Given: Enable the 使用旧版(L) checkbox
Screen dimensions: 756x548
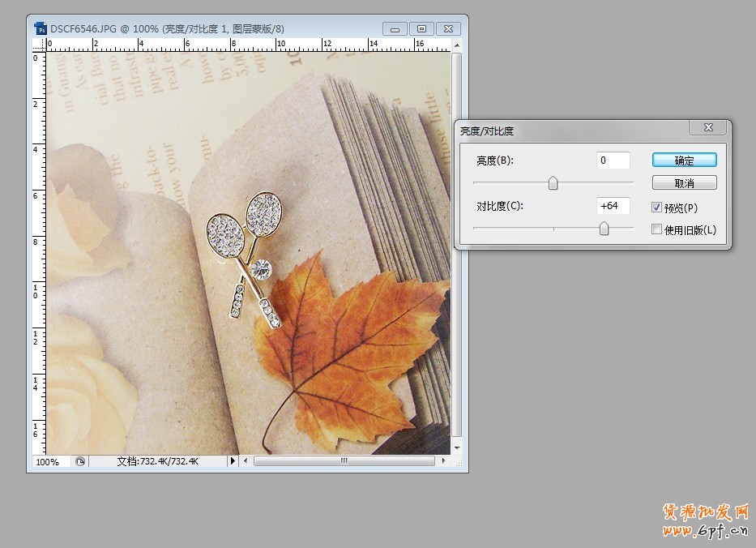Looking at the screenshot, I should click(x=657, y=229).
